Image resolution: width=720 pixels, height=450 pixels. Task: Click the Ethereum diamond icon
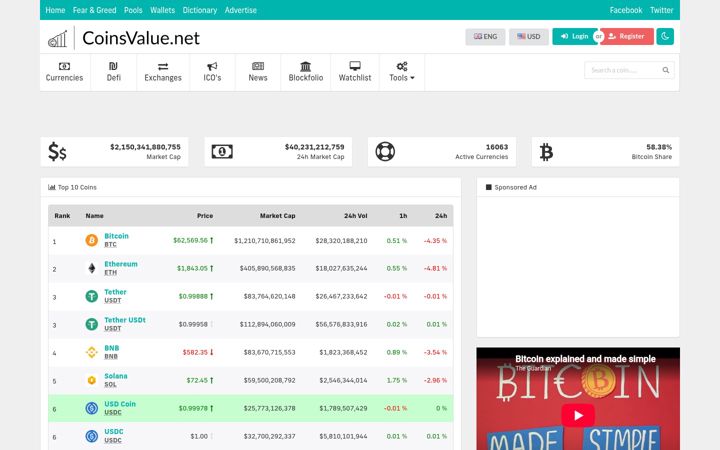tap(92, 268)
